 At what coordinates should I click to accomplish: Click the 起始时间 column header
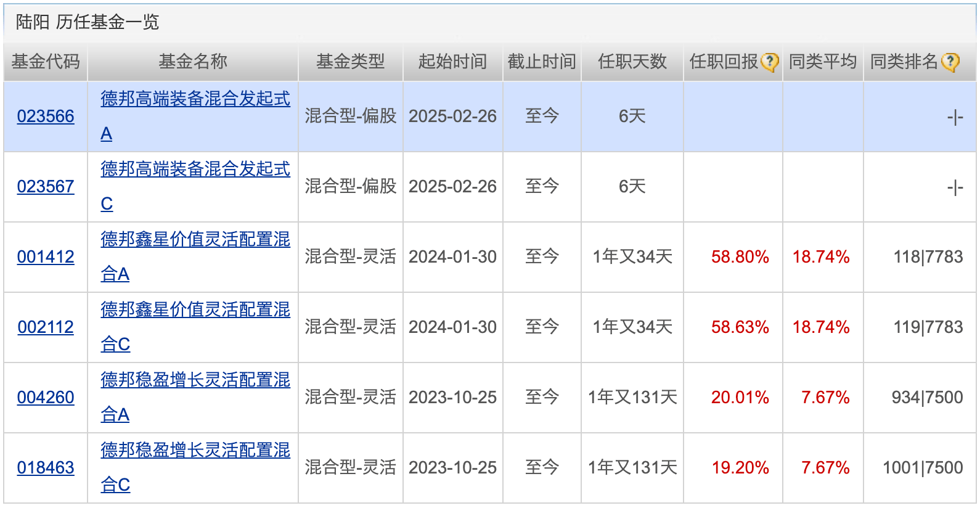[x=452, y=62]
